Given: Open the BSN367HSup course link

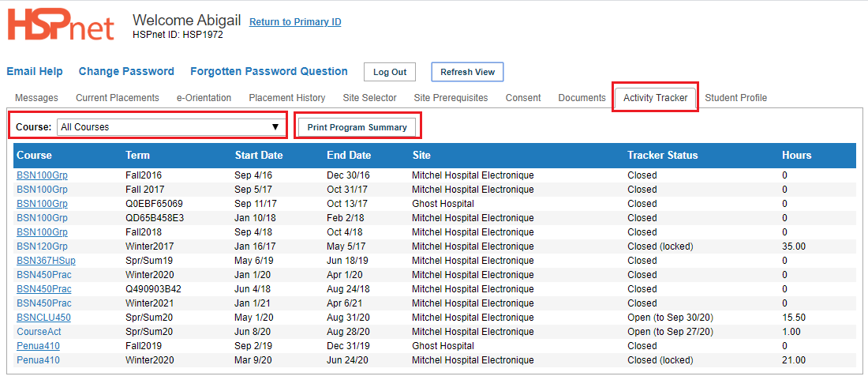Looking at the screenshot, I should tap(44, 261).
